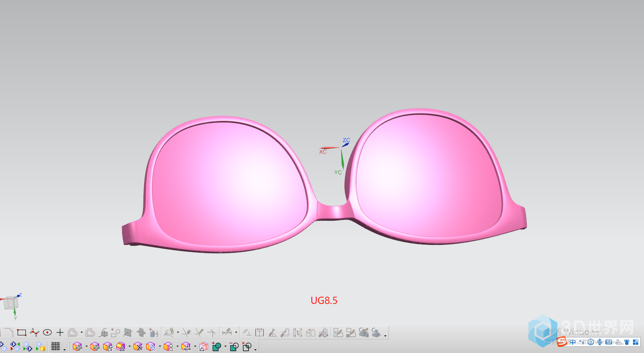Viewport: 644px width, 353px height.
Task: Choose the Ellipse sketch tool
Action: pyautogui.click(x=47, y=333)
